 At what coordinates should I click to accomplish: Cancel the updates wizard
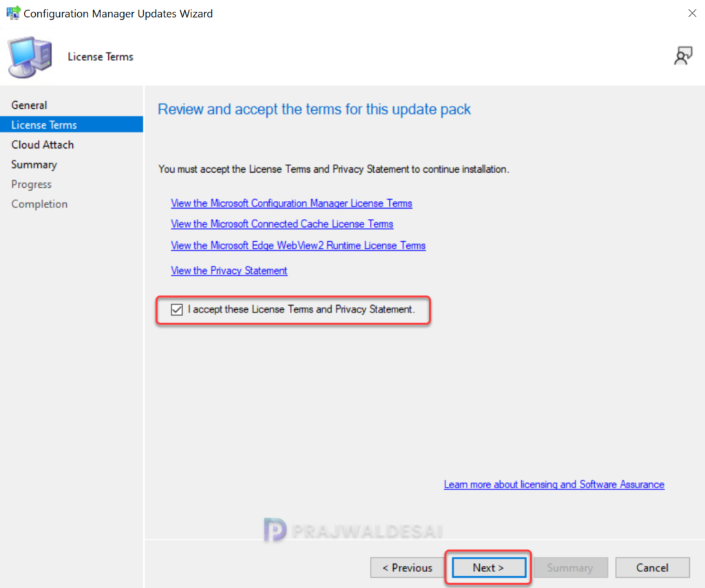click(653, 567)
